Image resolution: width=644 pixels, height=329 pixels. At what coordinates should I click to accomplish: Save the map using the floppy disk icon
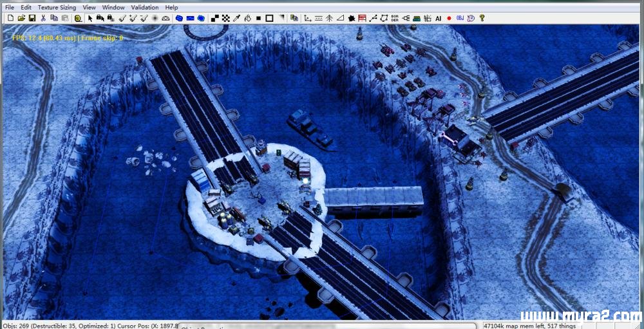(32, 18)
